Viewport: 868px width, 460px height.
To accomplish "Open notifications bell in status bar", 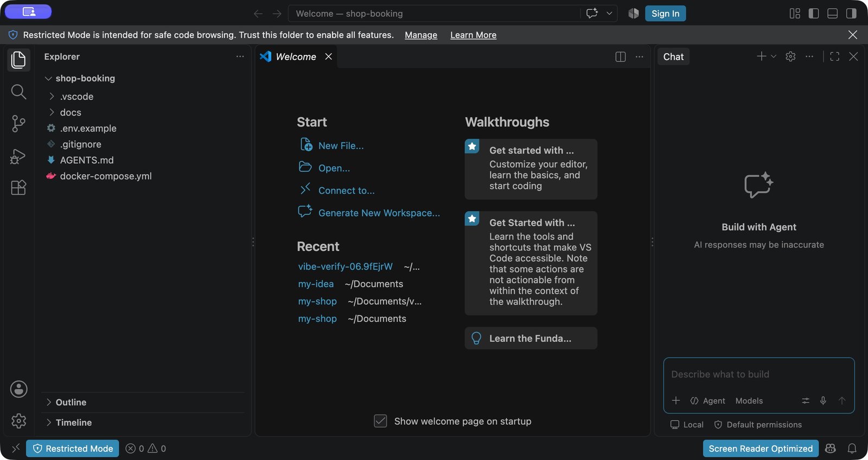I will [x=852, y=449].
